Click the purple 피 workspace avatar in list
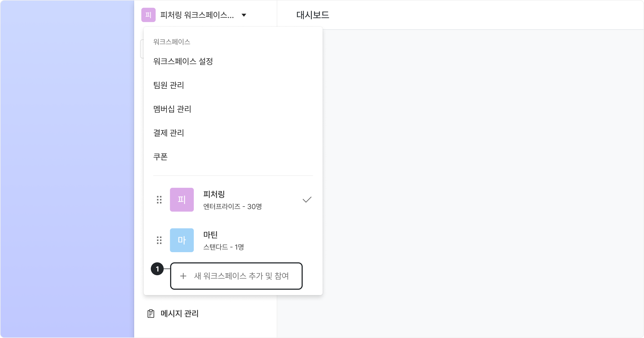The height and width of the screenshot is (338, 644). [182, 200]
